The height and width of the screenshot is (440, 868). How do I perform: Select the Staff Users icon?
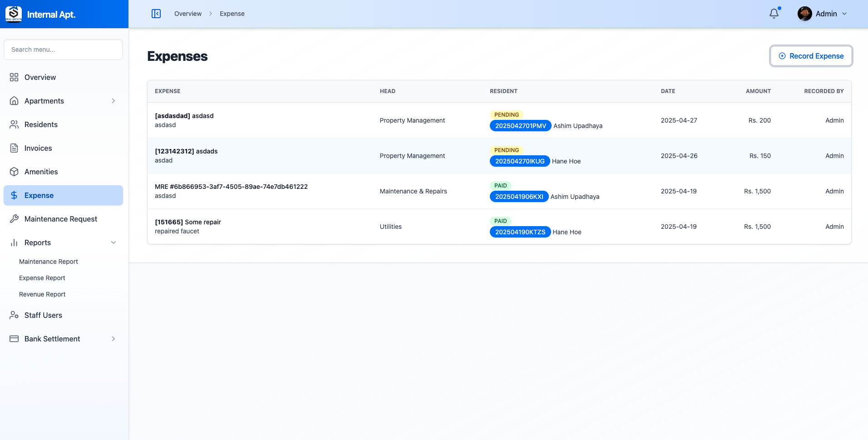coord(14,315)
